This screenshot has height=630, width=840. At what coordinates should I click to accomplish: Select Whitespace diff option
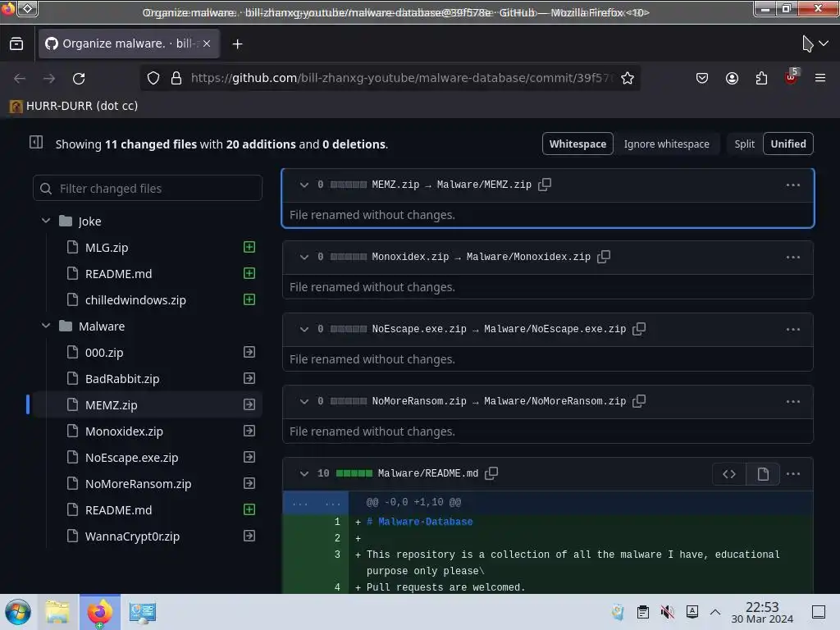[577, 144]
